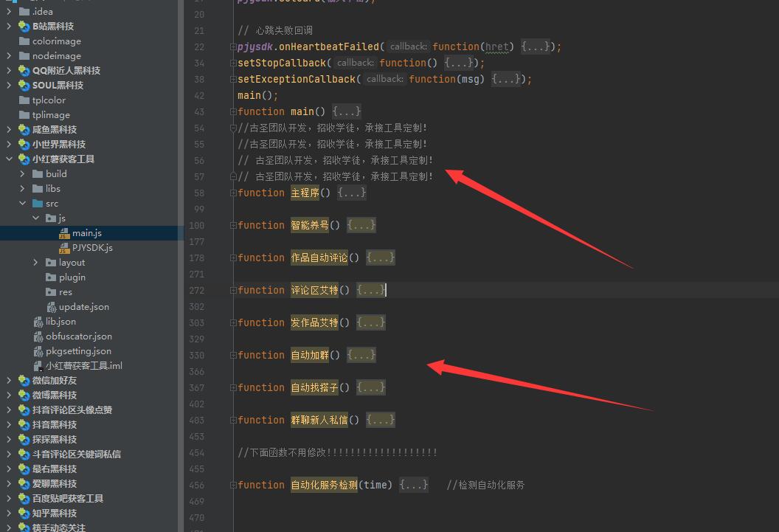The height and width of the screenshot is (532, 779).
Task: Select pkgsetting.json in project tree
Action: (78, 351)
